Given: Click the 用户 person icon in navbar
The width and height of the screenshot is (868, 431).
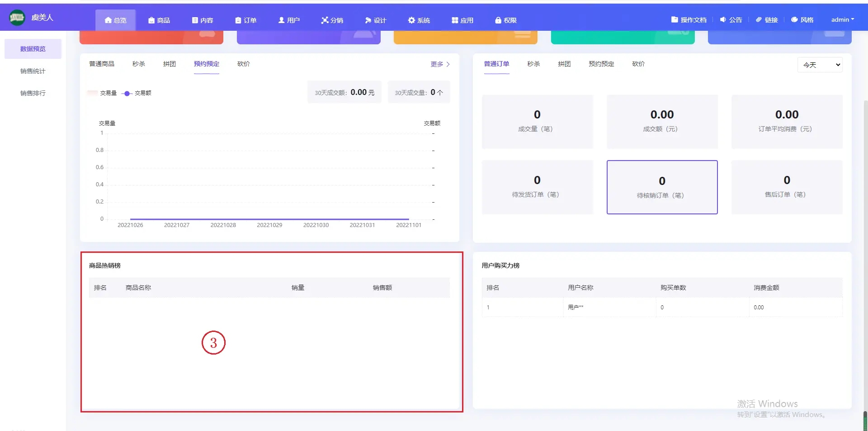Looking at the screenshot, I should (281, 20).
